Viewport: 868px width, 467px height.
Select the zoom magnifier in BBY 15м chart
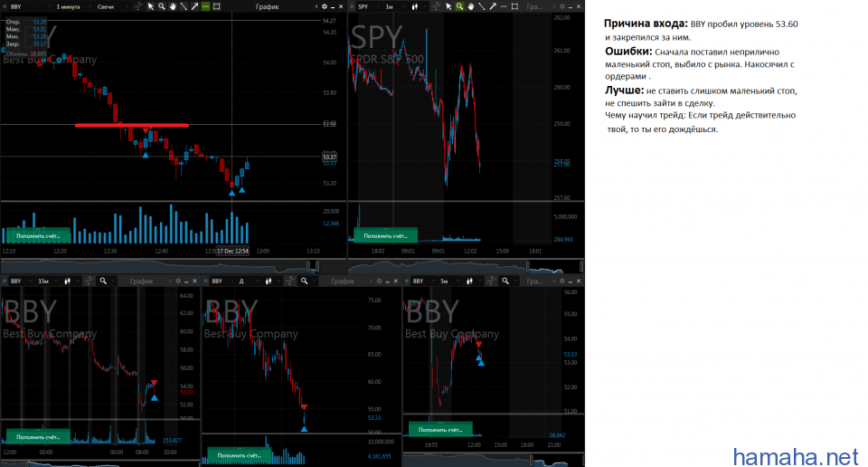click(103, 281)
